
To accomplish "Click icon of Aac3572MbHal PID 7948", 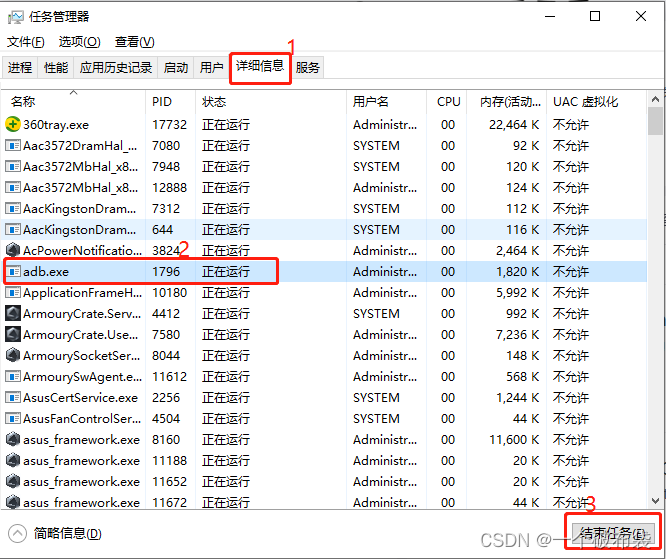I will tap(13, 167).
